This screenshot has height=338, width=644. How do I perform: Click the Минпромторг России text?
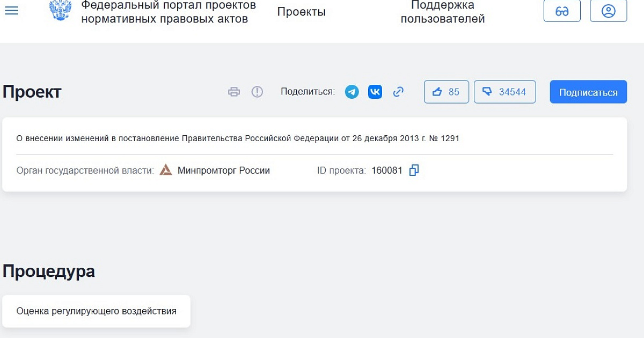pos(224,171)
